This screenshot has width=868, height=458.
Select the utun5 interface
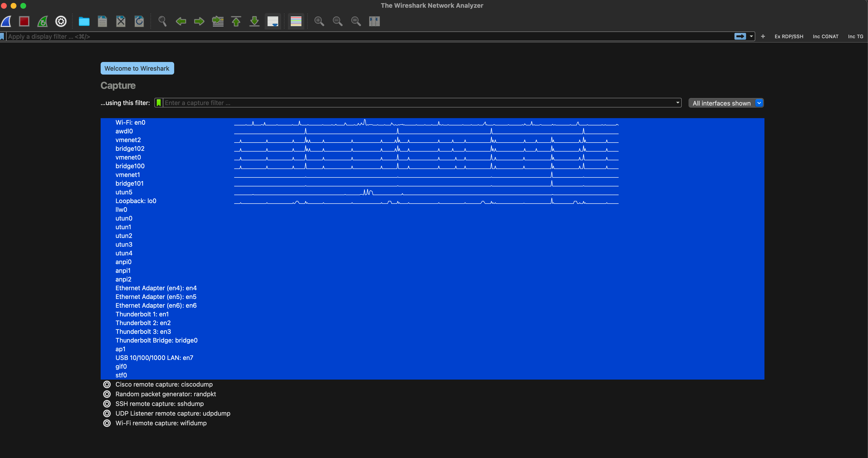tap(432, 192)
